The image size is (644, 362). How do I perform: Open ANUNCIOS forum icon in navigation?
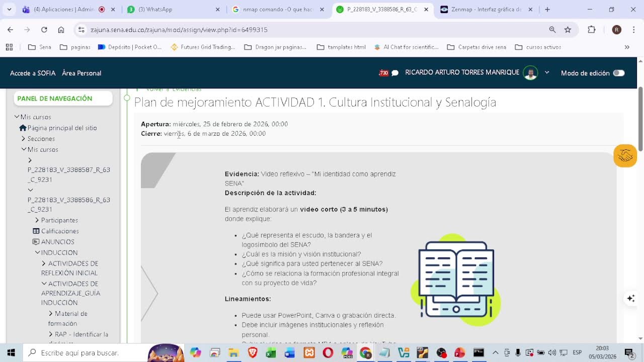(36, 242)
